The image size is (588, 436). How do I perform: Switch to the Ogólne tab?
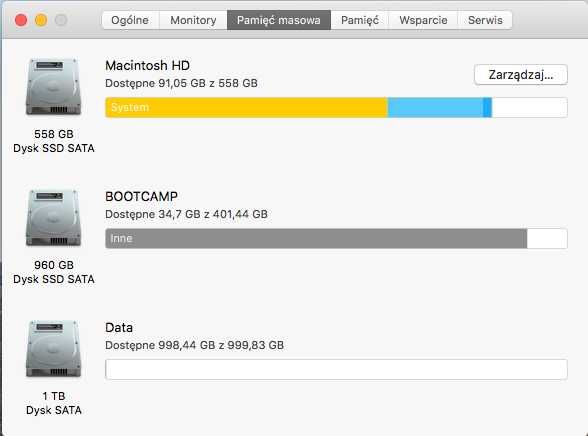(x=130, y=20)
